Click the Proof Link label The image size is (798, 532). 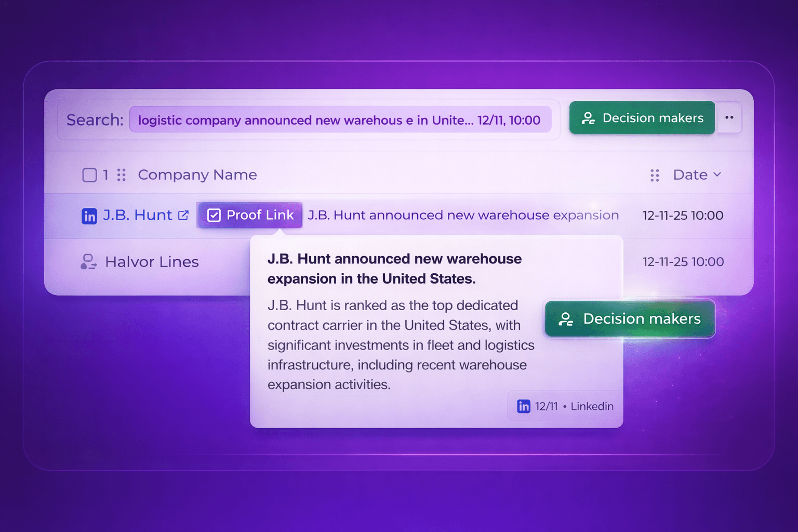[260, 215]
